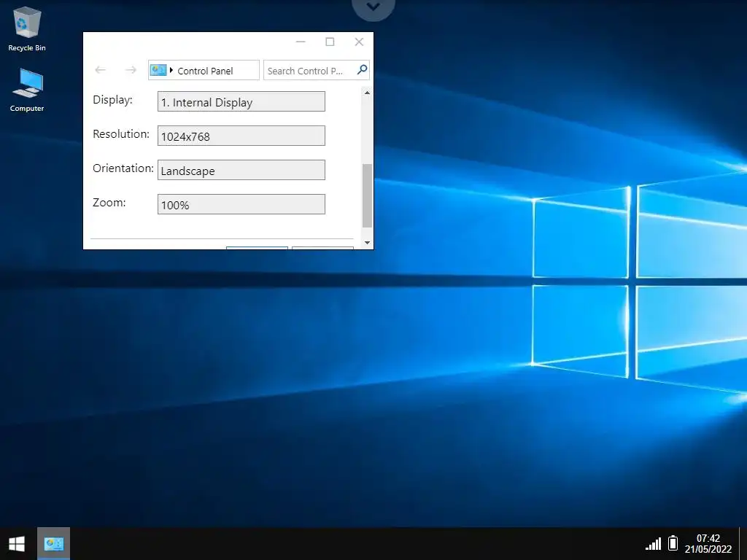The image size is (747, 560).
Task: Click Control Panel in the address bar
Action: point(205,71)
